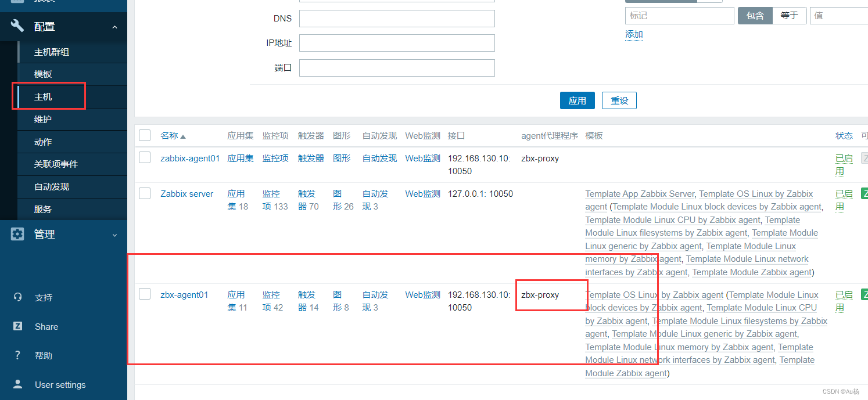Image resolution: width=868 pixels, height=400 pixels.
Task: Click the Z Share icon
Action: pyautogui.click(x=17, y=326)
